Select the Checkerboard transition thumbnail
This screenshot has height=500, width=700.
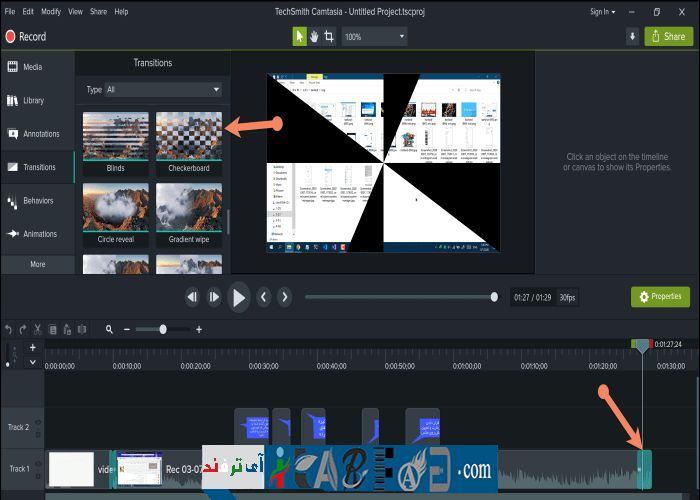[188, 136]
